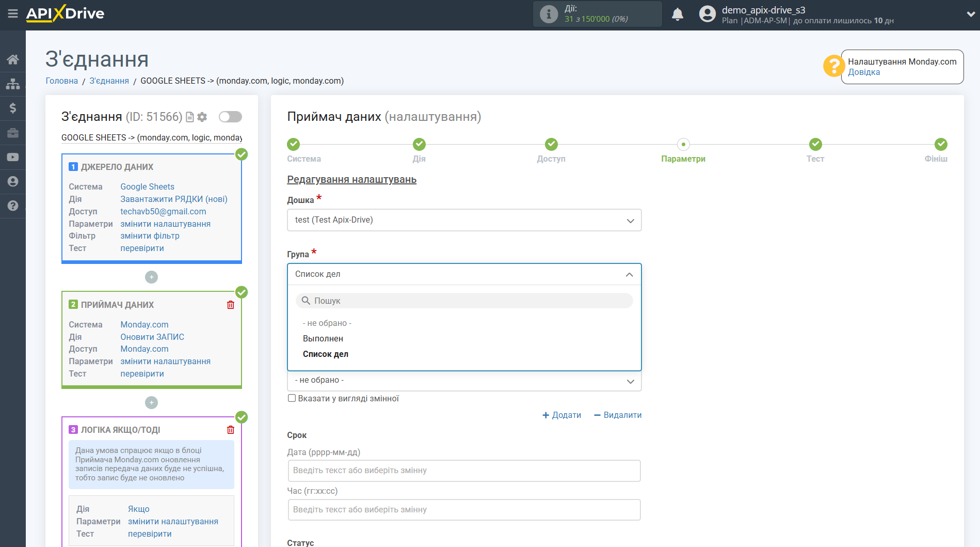
Task: Open the Довідка help link
Action: [x=864, y=72]
